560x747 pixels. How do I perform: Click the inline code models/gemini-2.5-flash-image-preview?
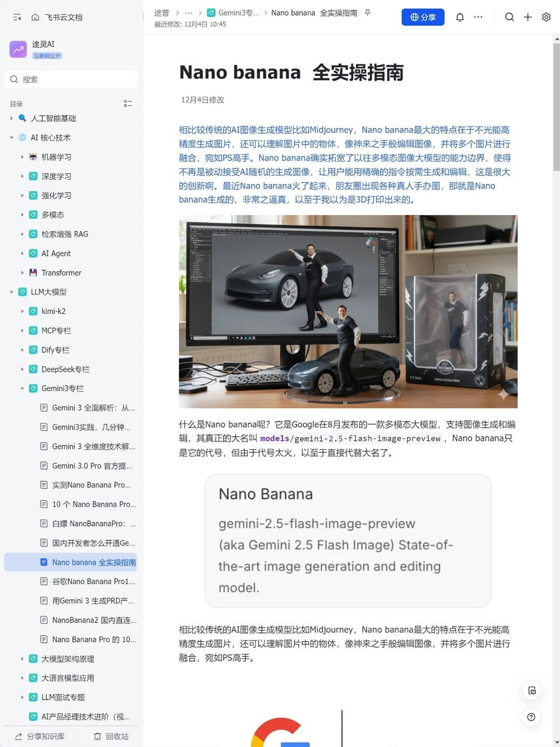point(350,438)
